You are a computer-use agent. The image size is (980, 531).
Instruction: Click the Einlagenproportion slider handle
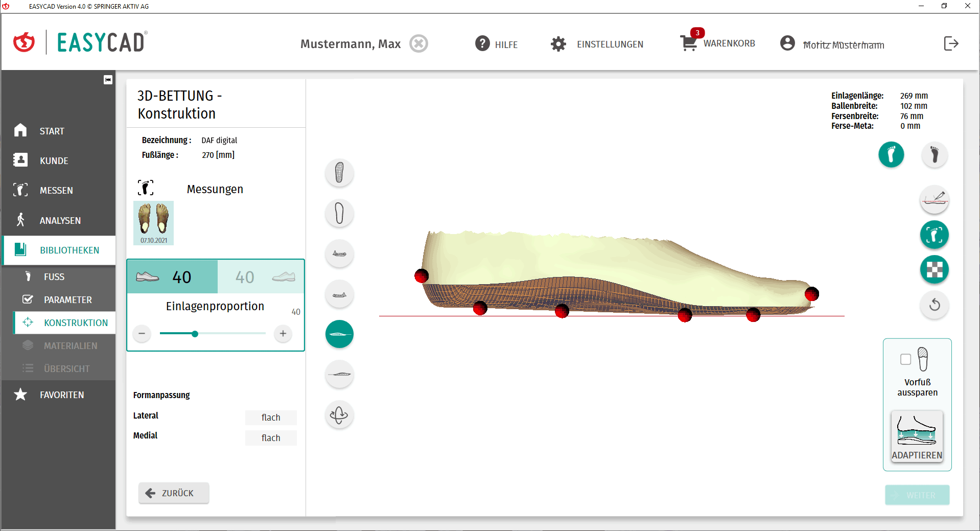(x=195, y=334)
